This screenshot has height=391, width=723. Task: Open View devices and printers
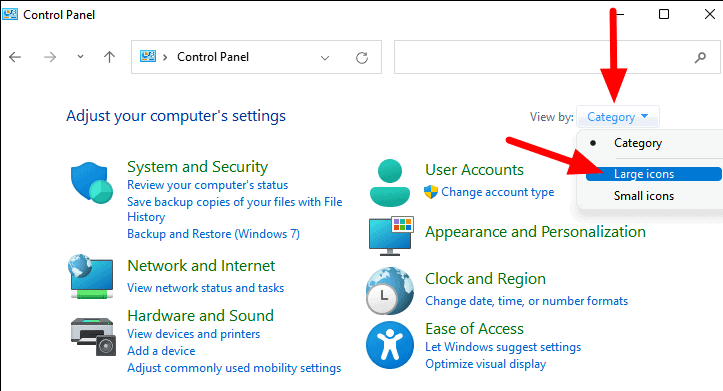click(194, 334)
